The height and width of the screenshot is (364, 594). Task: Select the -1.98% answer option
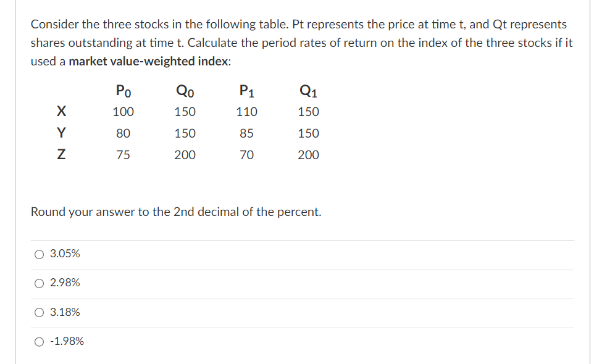pos(38,341)
